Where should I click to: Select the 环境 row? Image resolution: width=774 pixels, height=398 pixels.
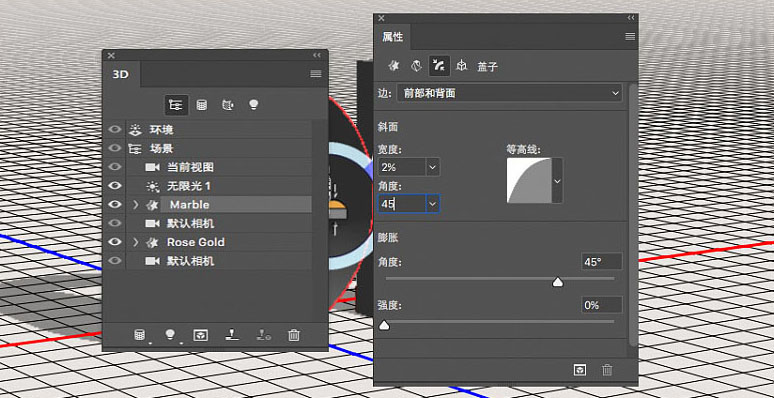click(x=219, y=130)
